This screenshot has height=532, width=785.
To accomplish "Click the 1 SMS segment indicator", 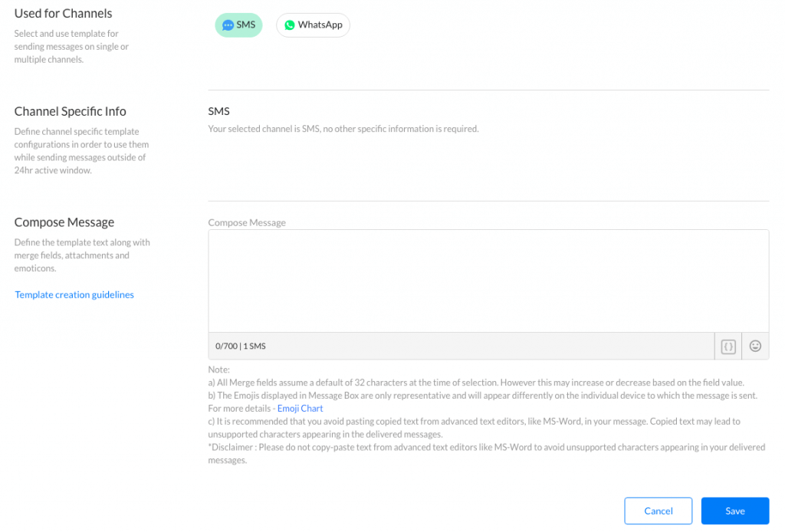I will (253, 346).
